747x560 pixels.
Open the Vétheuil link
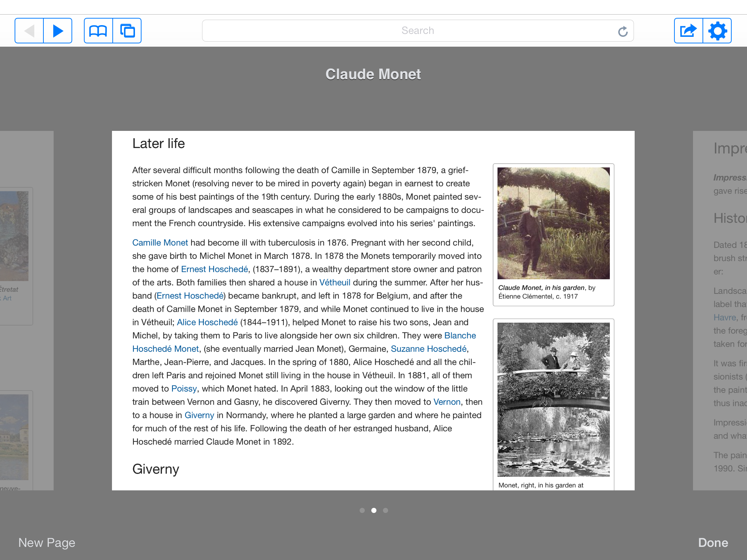click(x=335, y=283)
